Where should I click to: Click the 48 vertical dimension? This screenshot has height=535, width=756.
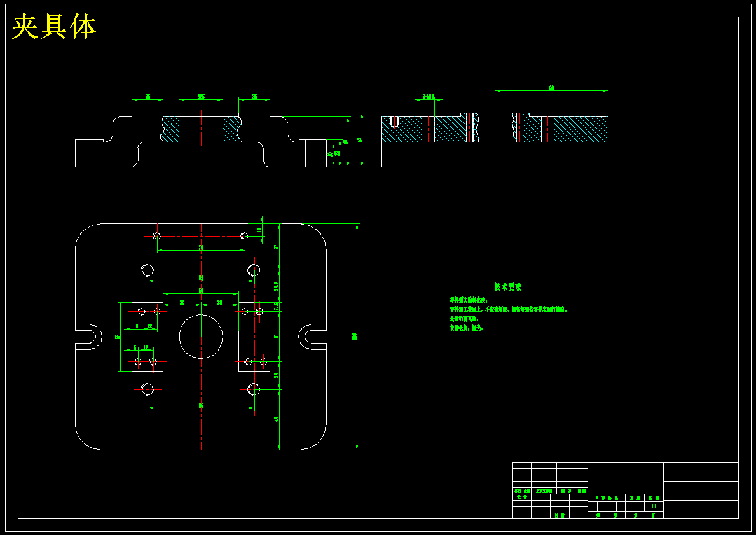(277, 419)
